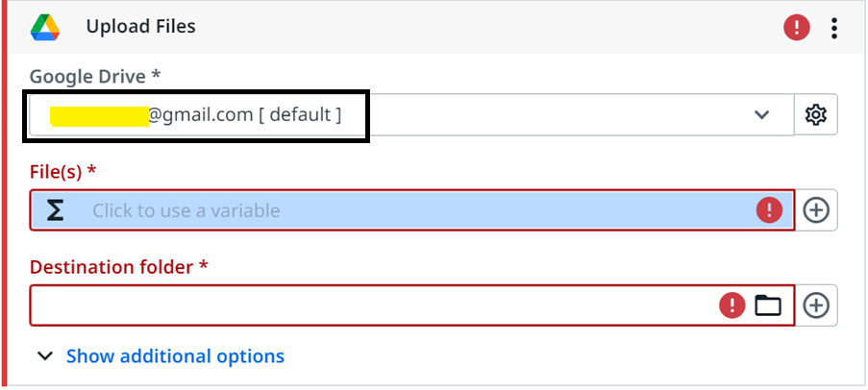Image resolution: width=868 pixels, height=390 pixels.
Task: Click the Destination folder field label
Action: [118, 267]
